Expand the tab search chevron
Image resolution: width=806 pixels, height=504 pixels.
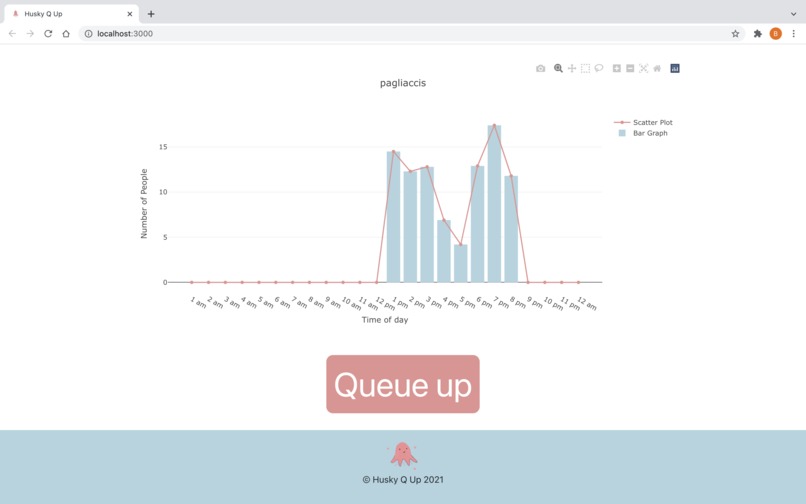794,14
